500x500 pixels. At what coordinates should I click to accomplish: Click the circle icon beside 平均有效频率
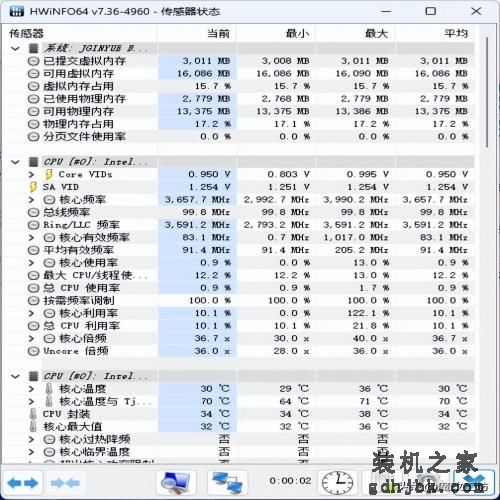click(x=33, y=250)
